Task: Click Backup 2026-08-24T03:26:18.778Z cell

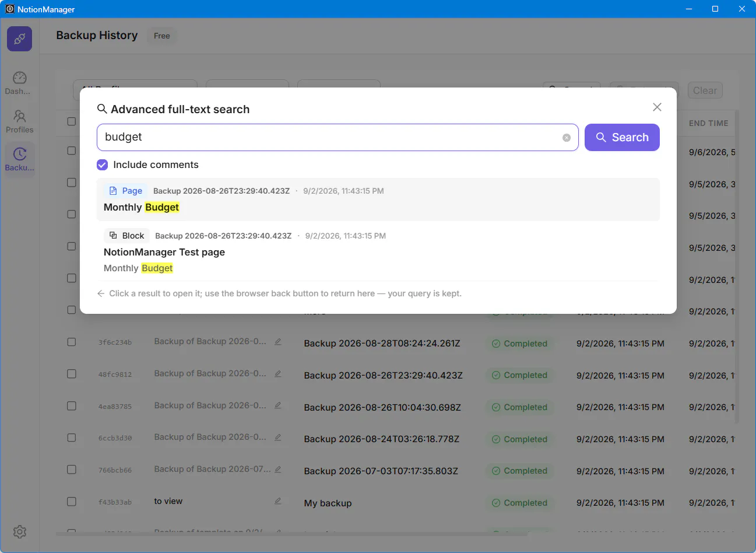Action: pyautogui.click(x=381, y=439)
